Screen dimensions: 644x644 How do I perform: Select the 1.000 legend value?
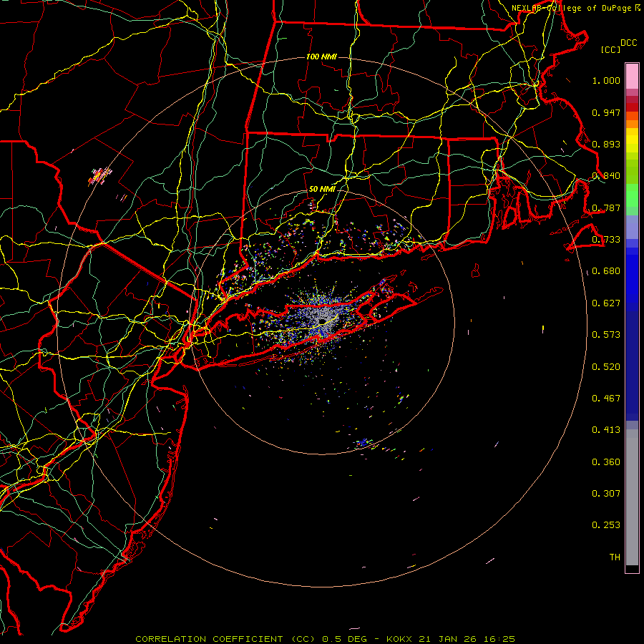tap(606, 80)
